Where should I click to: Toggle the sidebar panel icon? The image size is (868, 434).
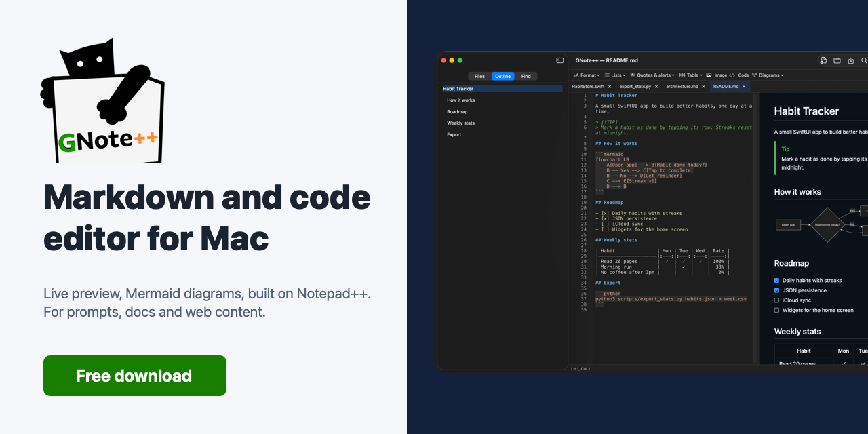[x=560, y=60]
